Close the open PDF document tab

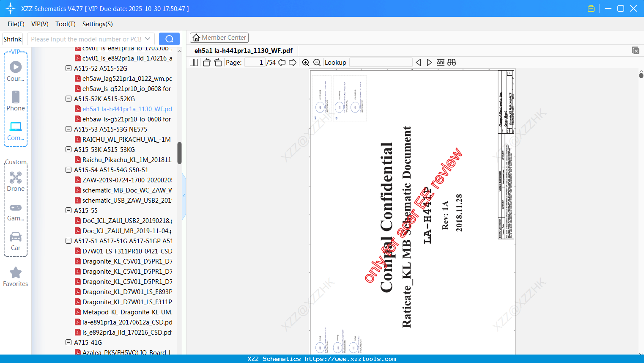click(636, 50)
